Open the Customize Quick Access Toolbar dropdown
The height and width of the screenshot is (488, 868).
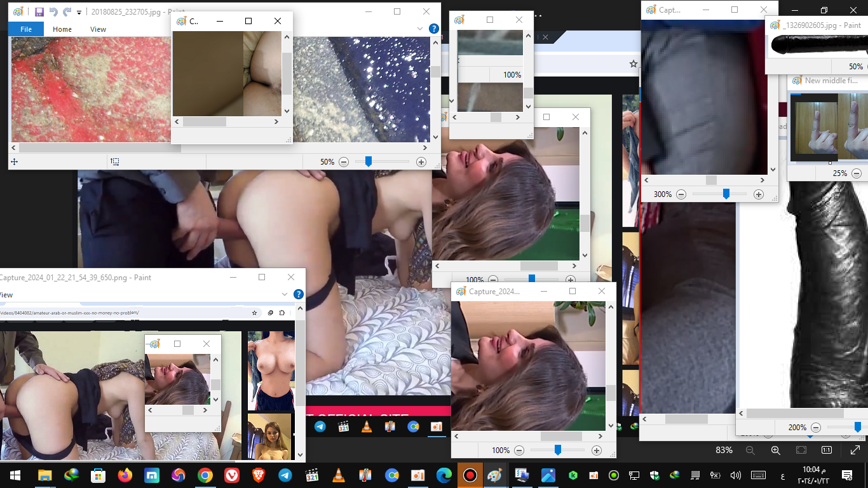pyautogui.click(x=79, y=13)
